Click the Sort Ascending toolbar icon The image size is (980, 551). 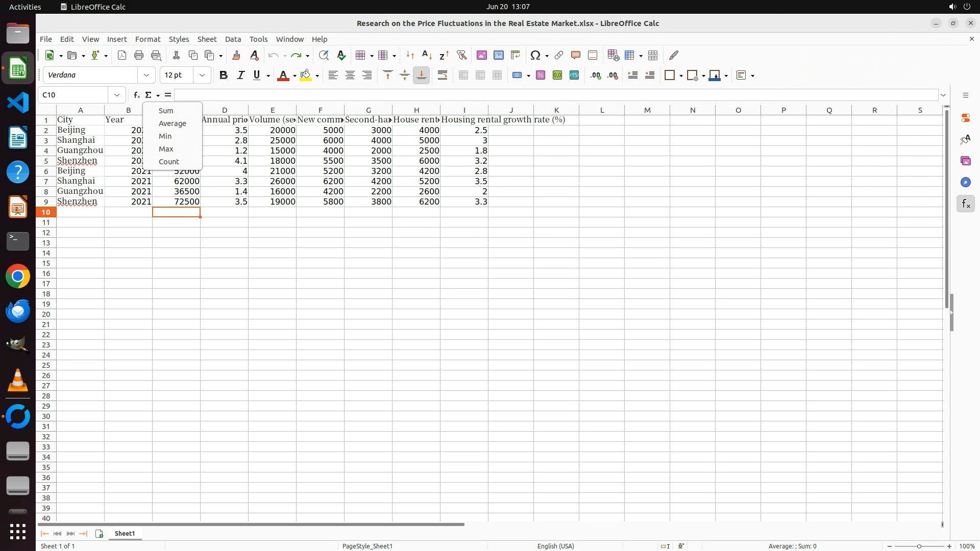427,55
